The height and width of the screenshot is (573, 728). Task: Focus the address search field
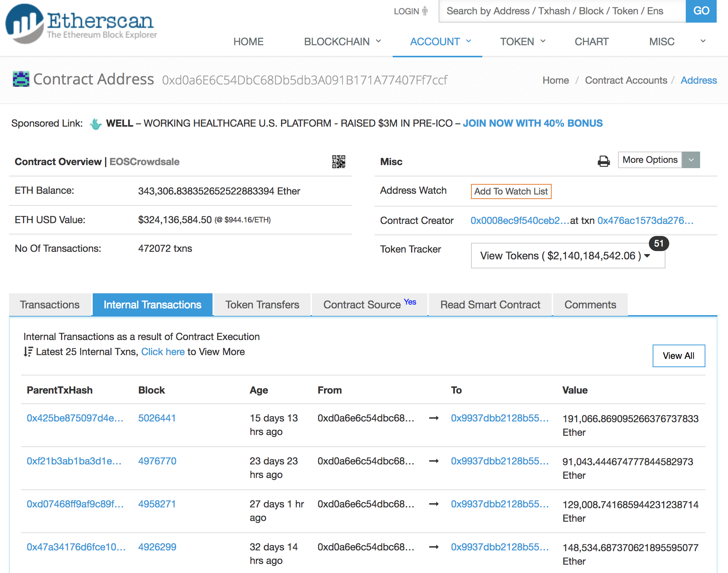pos(562,11)
